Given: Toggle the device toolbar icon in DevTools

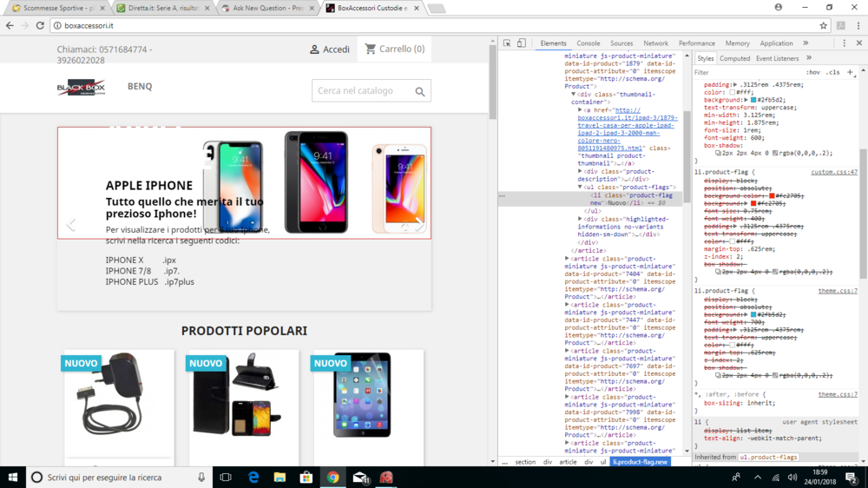Looking at the screenshot, I should point(522,43).
